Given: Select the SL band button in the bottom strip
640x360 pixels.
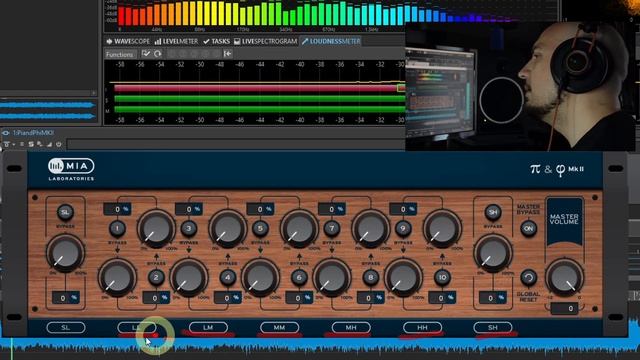Looking at the screenshot, I should click(66, 327).
